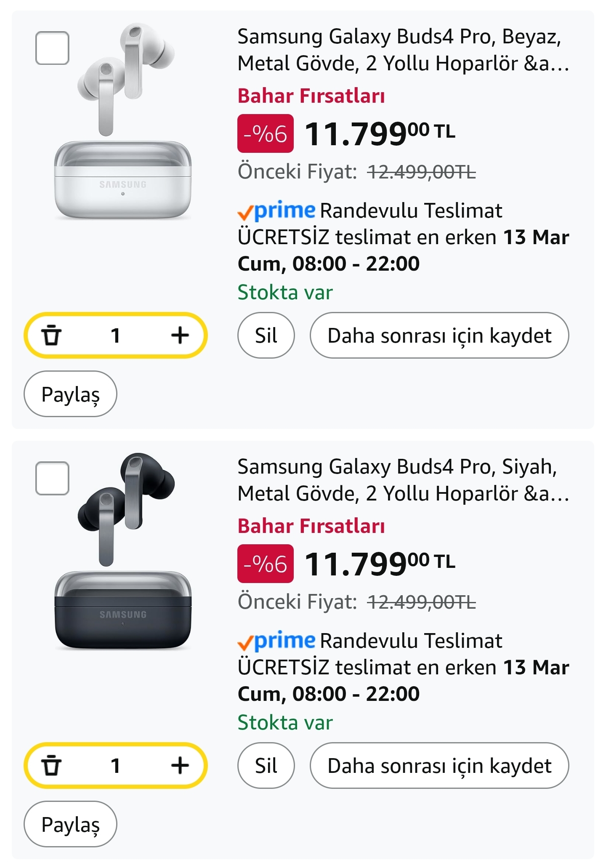Screen dimensions: 606x868
Task: Tap prime logo on black Buds4 listing
Action: (276, 641)
